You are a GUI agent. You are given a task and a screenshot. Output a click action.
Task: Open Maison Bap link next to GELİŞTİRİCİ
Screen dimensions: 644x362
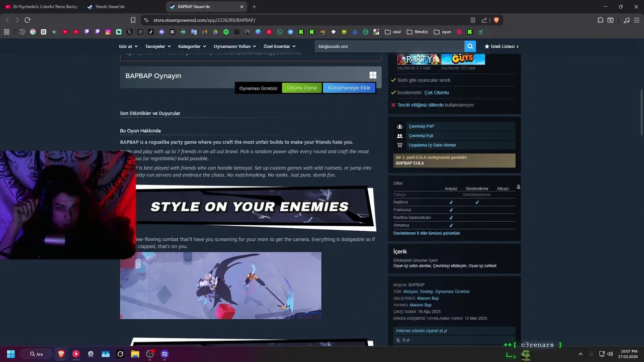pyautogui.click(x=428, y=298)
